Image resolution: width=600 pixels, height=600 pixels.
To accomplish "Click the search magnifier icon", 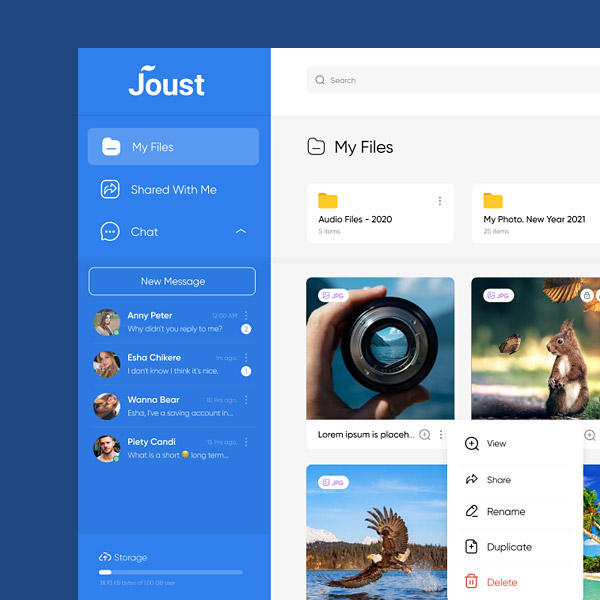I will click(320, 80).
